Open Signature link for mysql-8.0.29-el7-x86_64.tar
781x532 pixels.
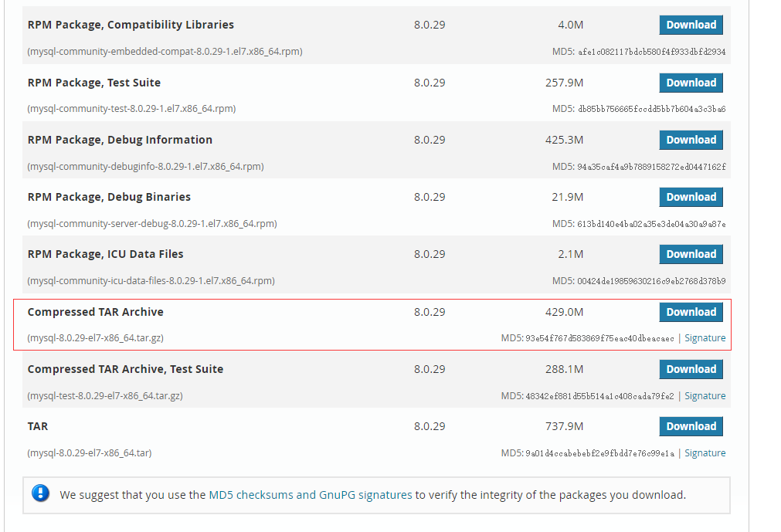(705, 453)
